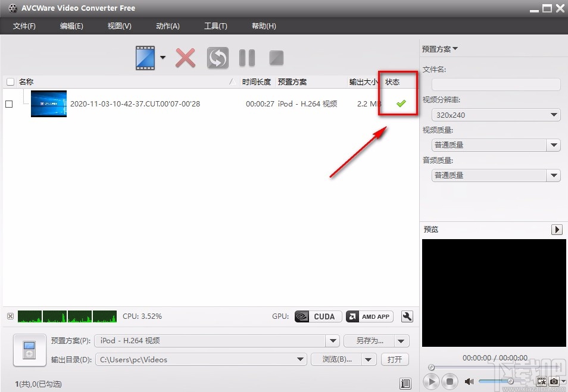The height and width of the screenshot is (392, 568).
Task: Click the Pause icon in the toolbar
Action: (x=246, y=58)
